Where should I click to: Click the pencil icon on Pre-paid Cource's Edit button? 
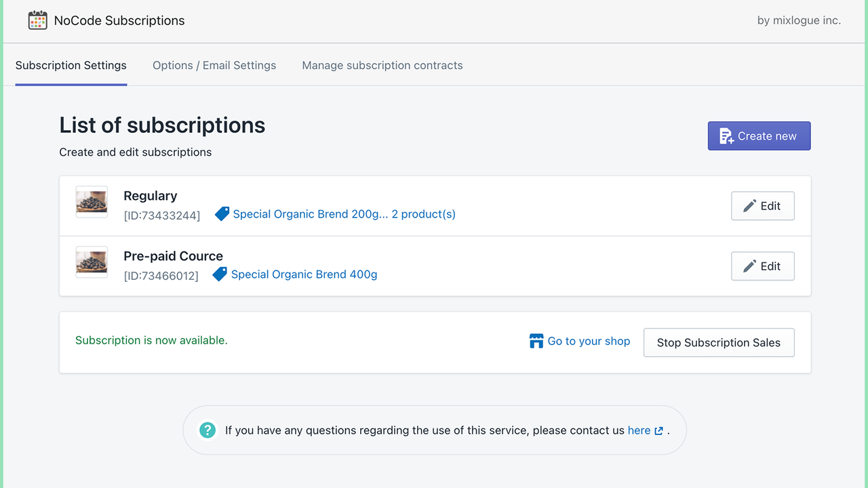point(749,266)
